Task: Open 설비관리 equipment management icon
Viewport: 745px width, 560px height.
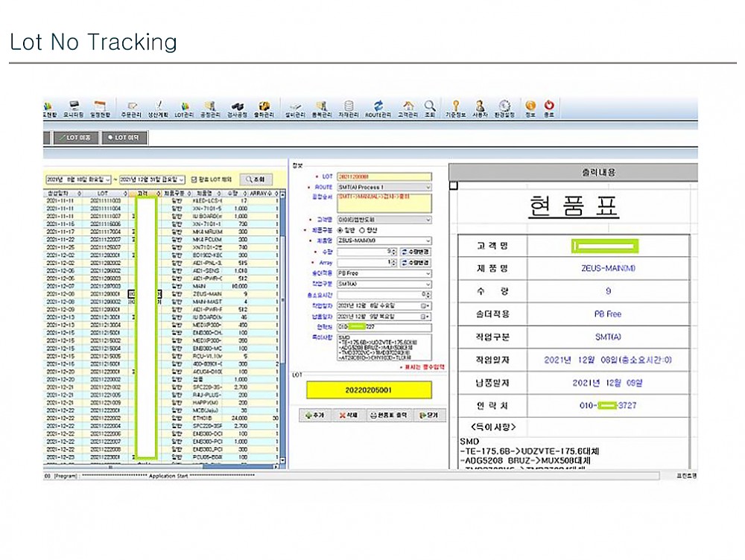Action: click(296, 109)
